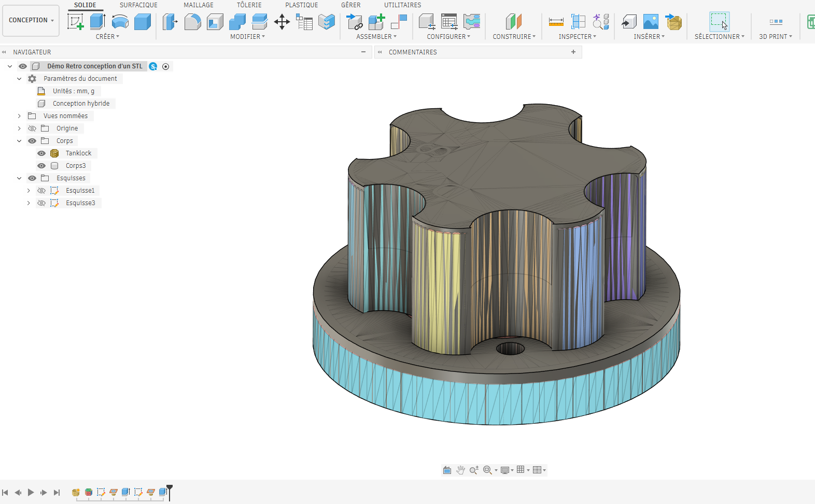Switch to the Tôlerie tab
This screenshot has height=504, width=815.
pos(249,5)
